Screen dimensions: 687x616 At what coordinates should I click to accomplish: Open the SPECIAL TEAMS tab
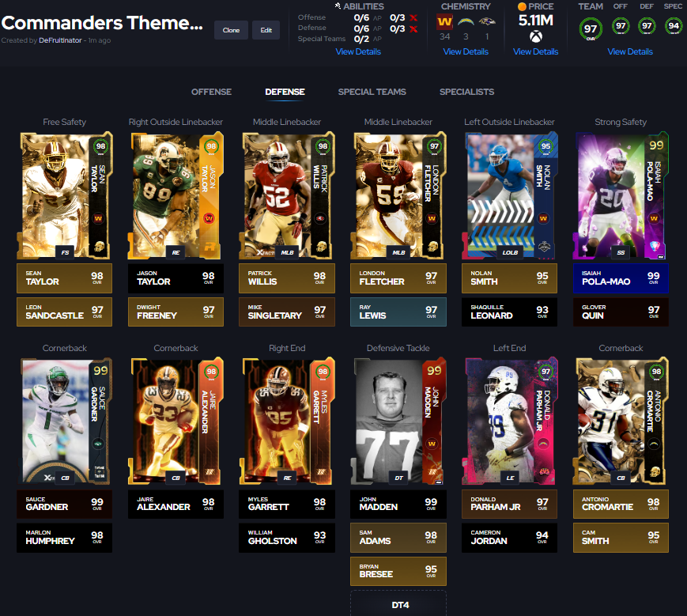click(x=372, y=92)
